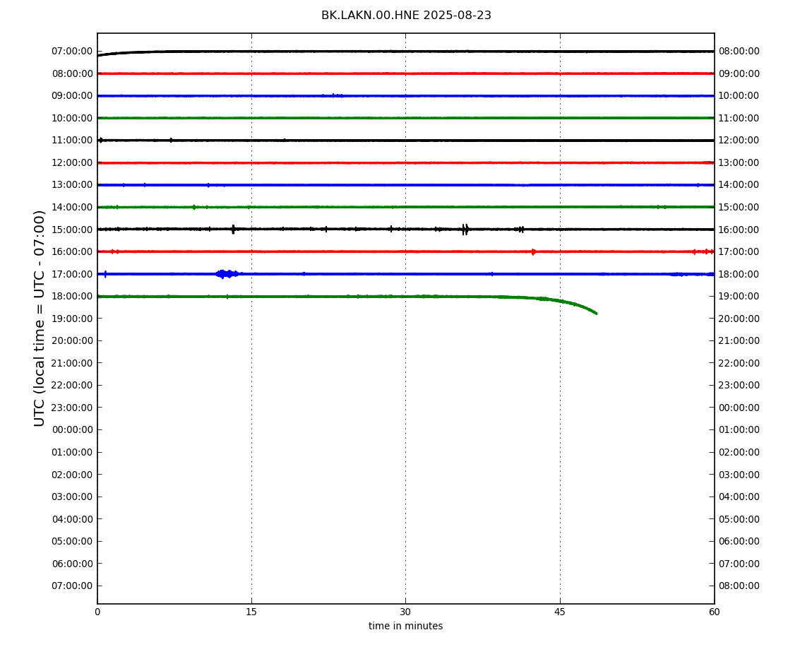
Task: Click left-axis label 15:00:00
Action: pyautogui.click(x=73, y=230)
